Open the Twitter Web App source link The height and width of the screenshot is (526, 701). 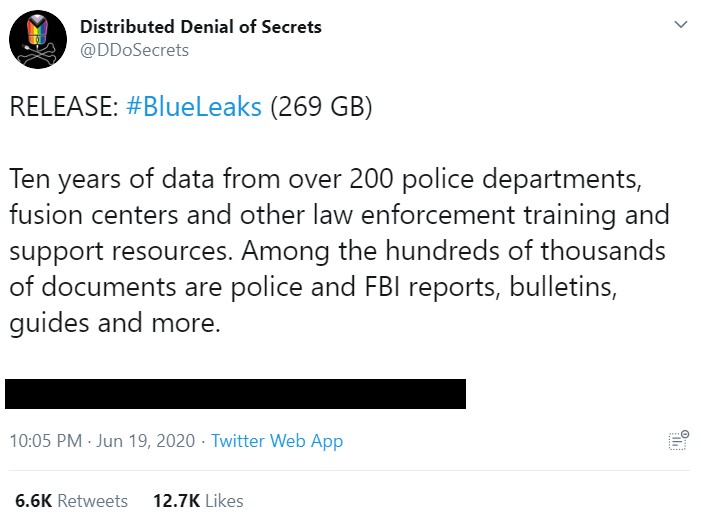click(277, 441)
